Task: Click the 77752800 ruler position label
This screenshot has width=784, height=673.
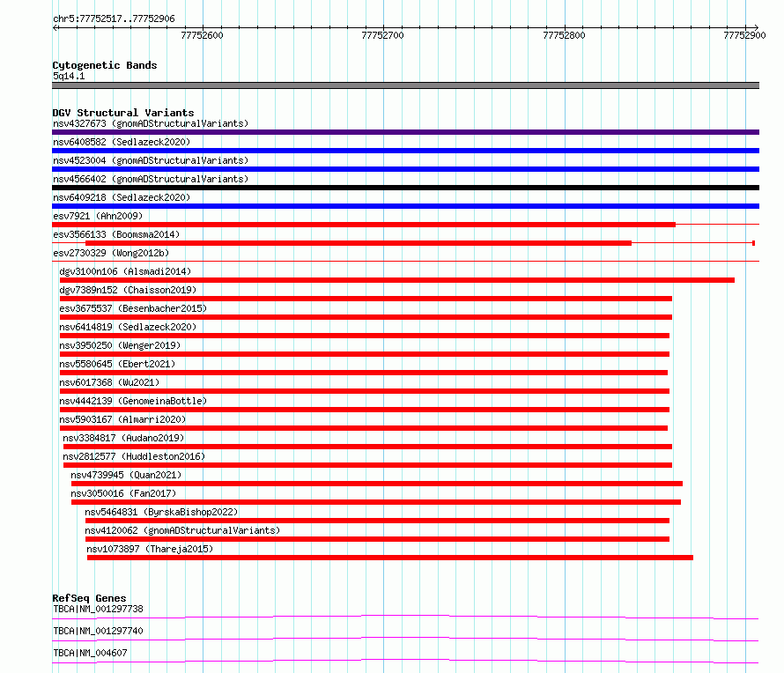Action: (564, 35)
